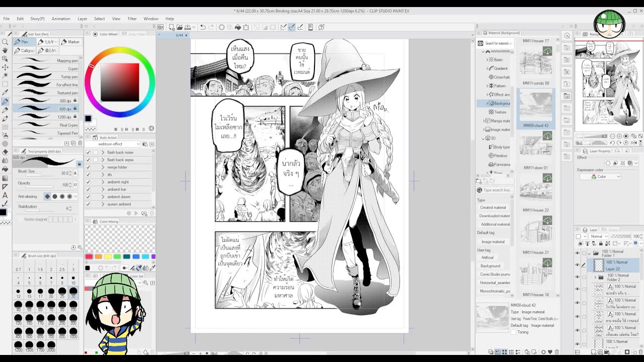
Task: Open the Window menu
Action: [151, 19]
